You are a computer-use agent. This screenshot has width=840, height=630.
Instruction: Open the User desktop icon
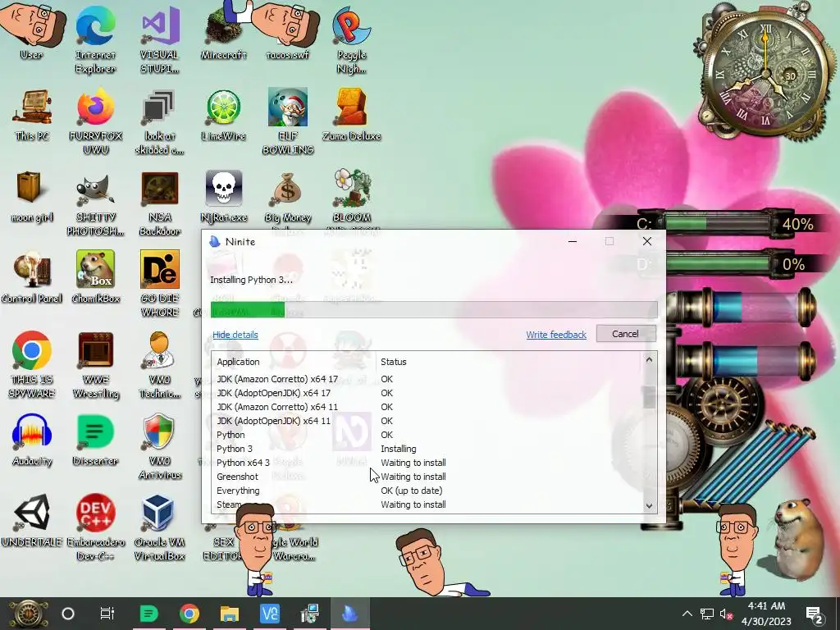32,30
